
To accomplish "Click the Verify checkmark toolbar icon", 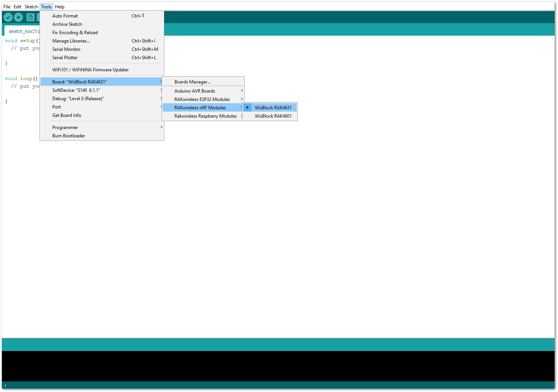I will pyautogui.click(x=8, y=17).
